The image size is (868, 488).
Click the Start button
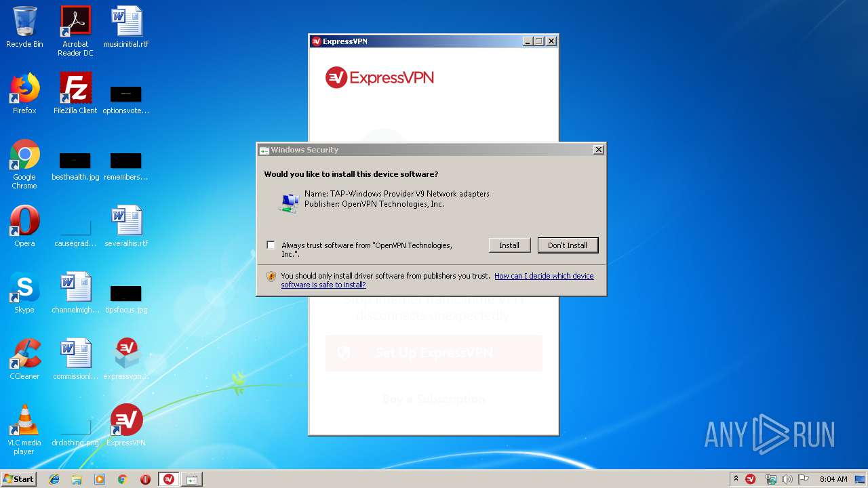(19, 479)
